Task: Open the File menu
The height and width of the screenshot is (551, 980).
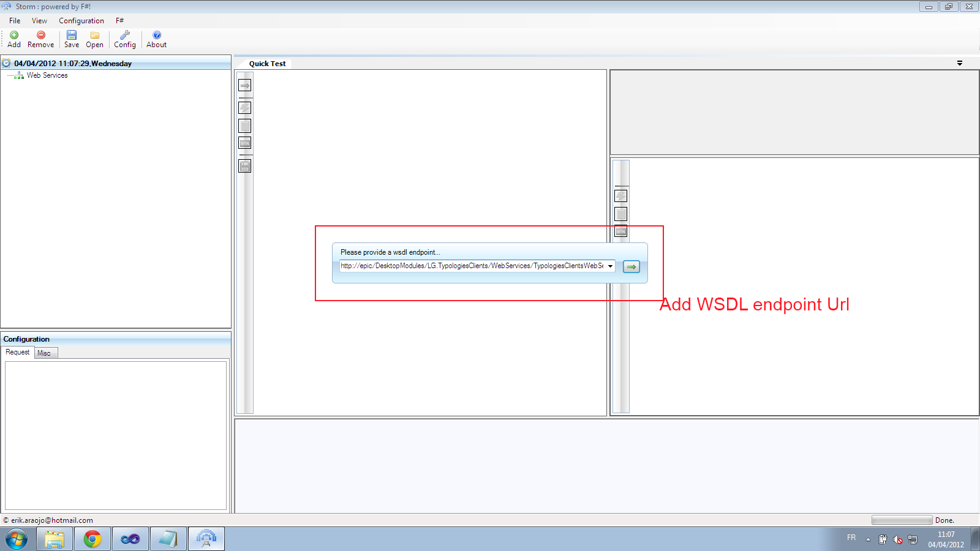Action: pos(15,21)
